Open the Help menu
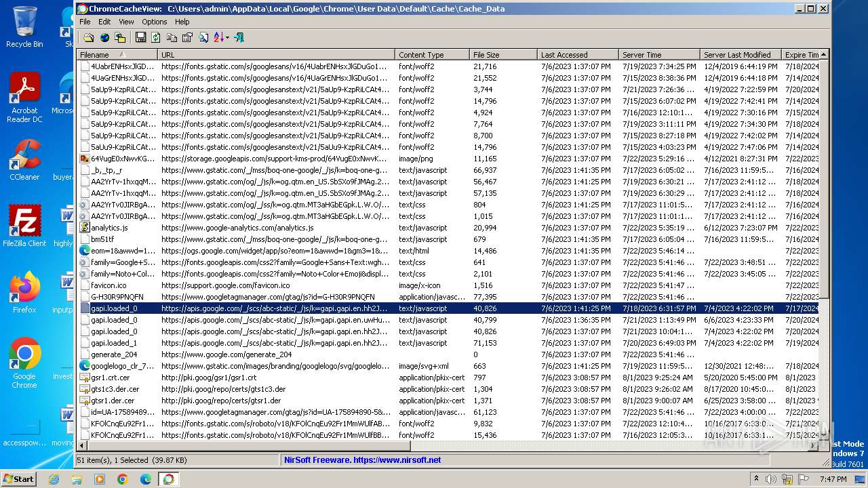This screenshot has width=868, height=488. 182,22
